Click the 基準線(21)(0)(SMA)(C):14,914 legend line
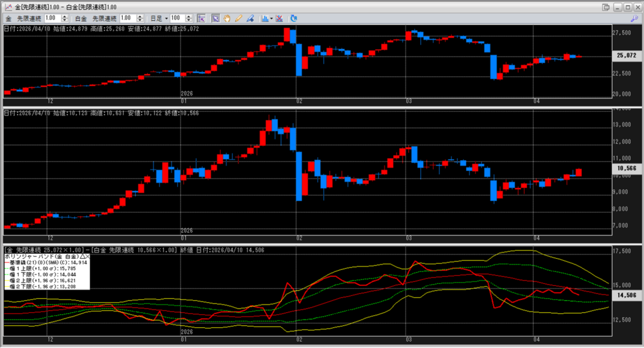This screenshot has width=644, height=348. tap(45, 263)
